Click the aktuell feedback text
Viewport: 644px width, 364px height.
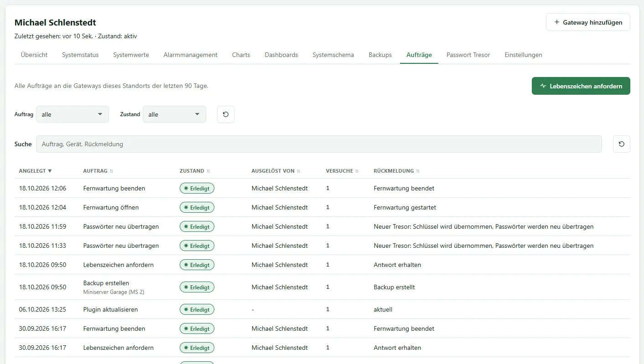click(383, 309)
